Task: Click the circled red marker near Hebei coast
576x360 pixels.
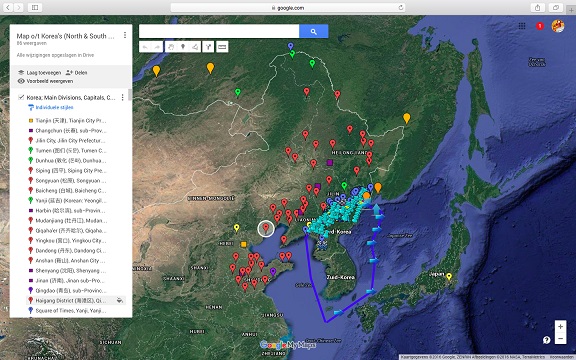Action: (266, 228)
